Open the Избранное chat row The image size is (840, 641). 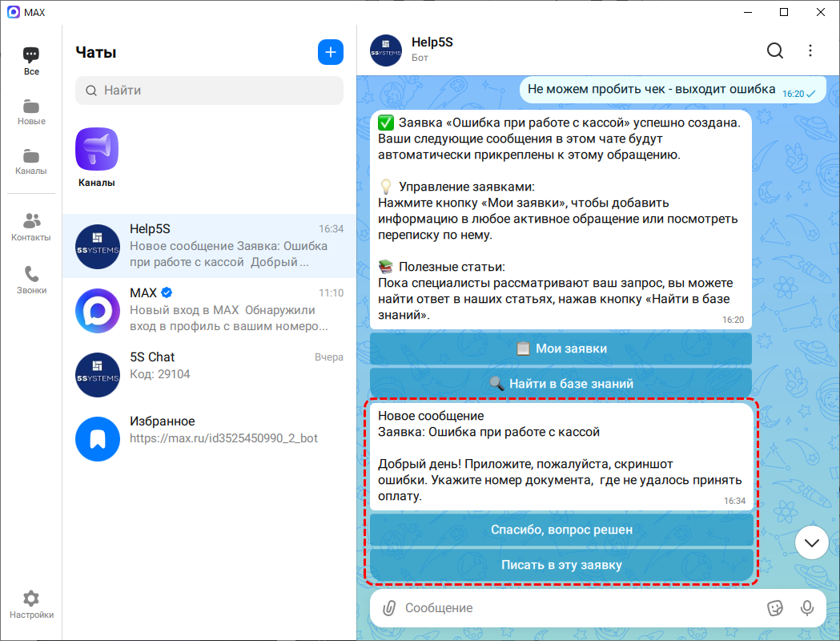(x=210, y=439)
